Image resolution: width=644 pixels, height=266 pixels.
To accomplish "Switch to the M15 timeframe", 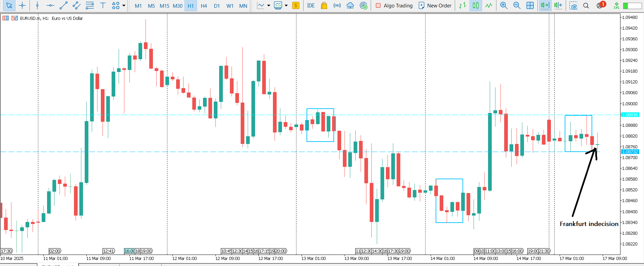I will 164,6.
